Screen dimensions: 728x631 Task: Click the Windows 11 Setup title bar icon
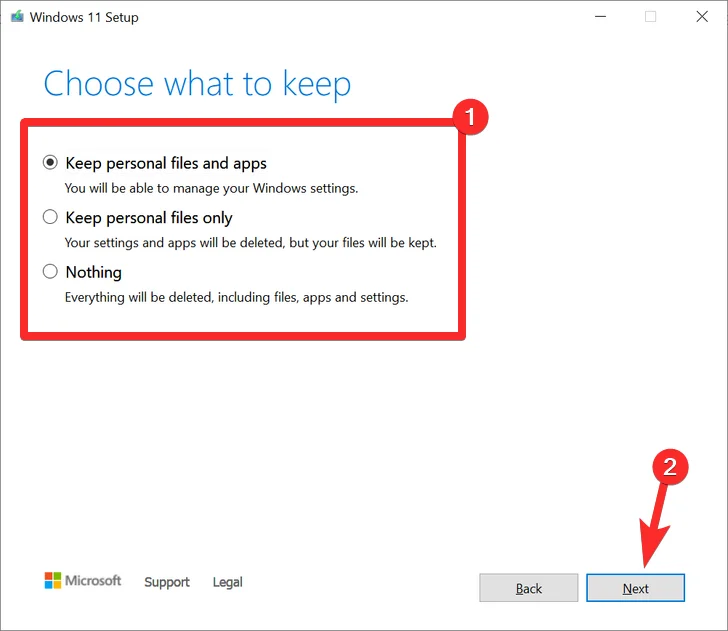(x=17, y=17)
